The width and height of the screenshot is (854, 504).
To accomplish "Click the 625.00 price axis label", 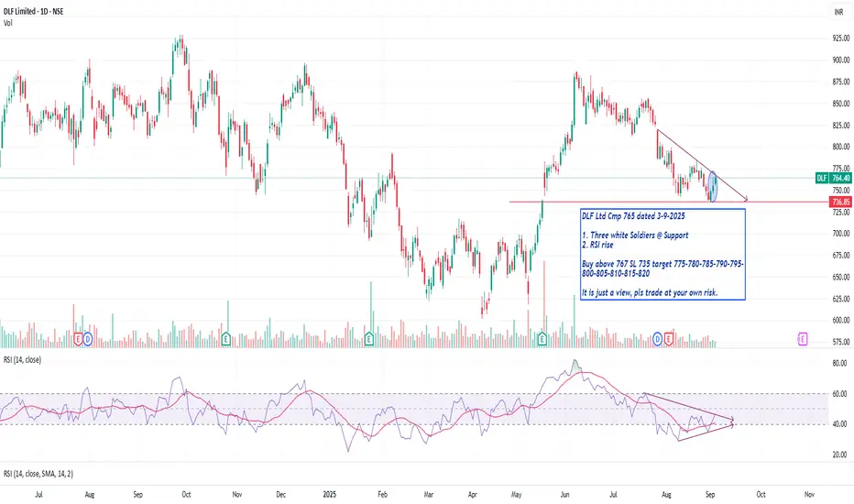I will (841, 299).
